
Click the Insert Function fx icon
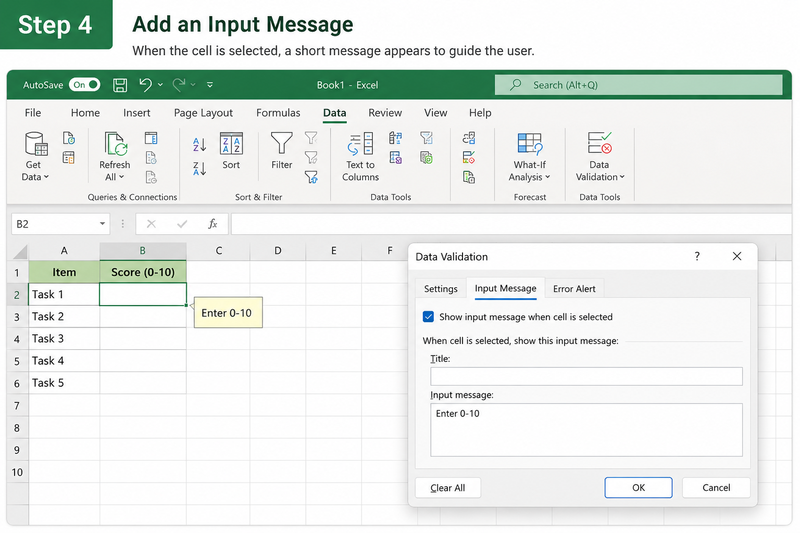[x=213, y=224]
